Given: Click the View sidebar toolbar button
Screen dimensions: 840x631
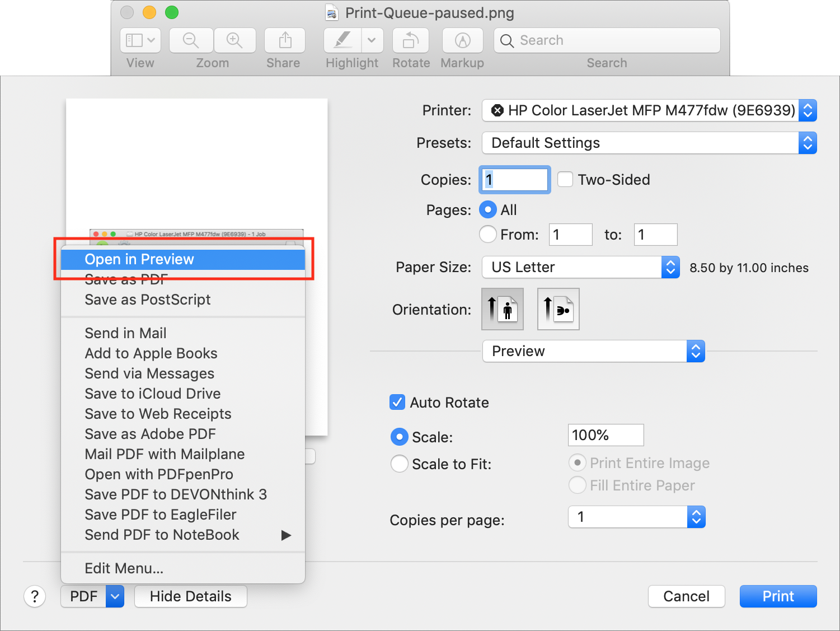Looking at the screenshot, I should pos(140,40).
